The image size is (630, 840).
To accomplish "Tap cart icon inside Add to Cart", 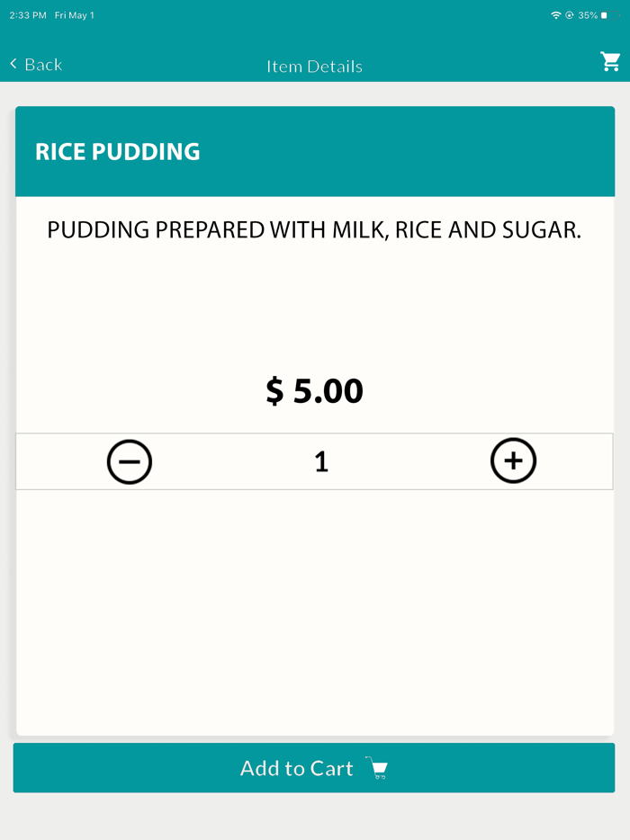I will point(377,768).
